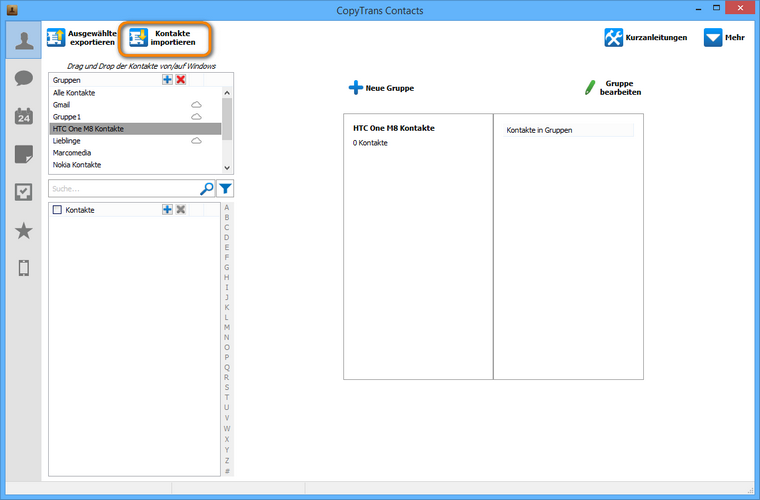Open the Notes sidebar section
The height and width of the screenshot is (500, 760).
point(24,154)
